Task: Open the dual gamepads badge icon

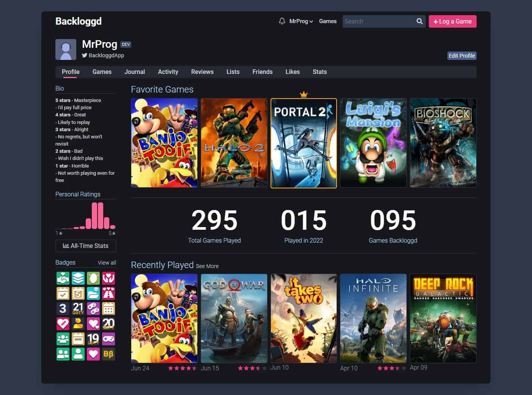Action: 93,308
